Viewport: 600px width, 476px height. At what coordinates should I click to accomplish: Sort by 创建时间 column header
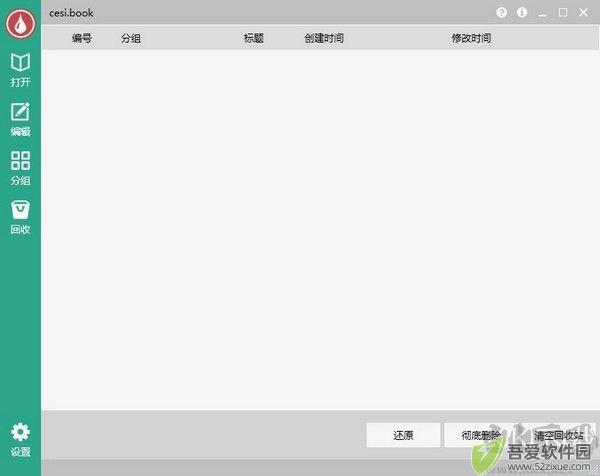324,38
